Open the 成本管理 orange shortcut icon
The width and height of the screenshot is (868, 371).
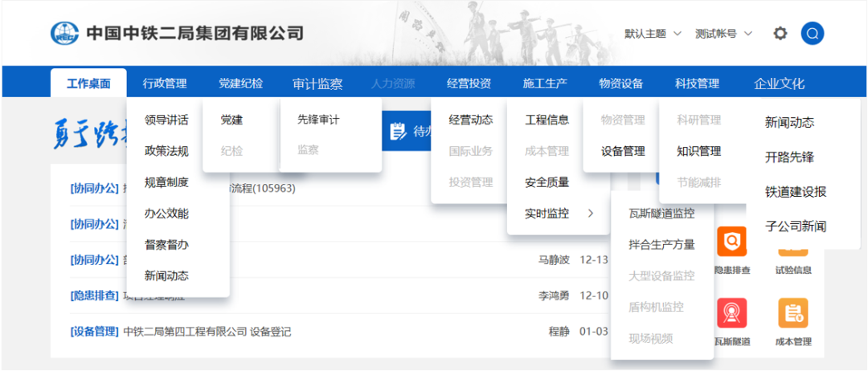click(792, 313)
